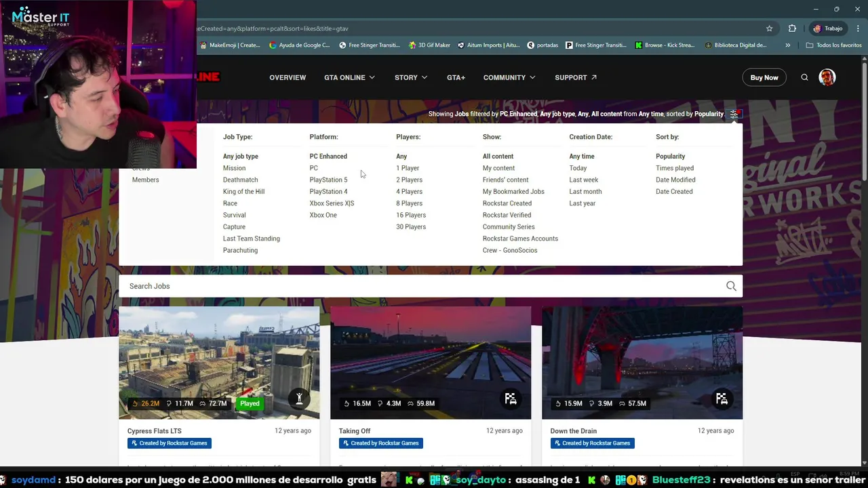Viewport: 868px width, 488px height.
Task: Open the site search magnifier icon
Action: click(x=804, y=77)
